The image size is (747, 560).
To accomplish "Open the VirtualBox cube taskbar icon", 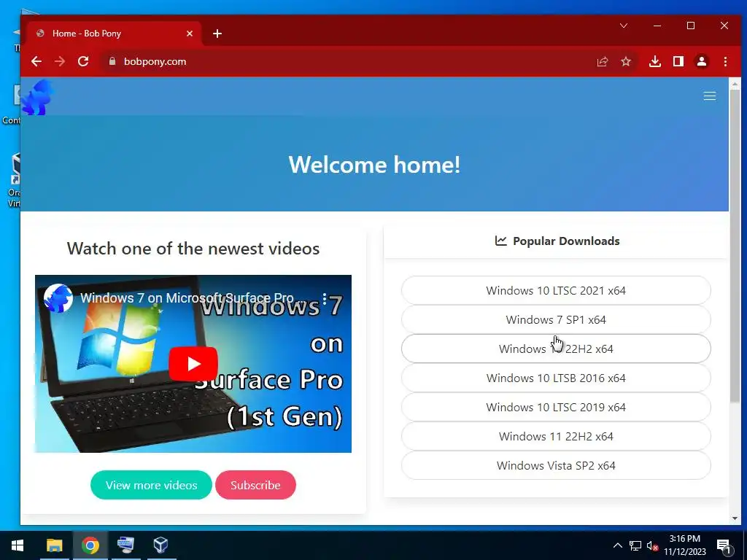I will [161, 545].
